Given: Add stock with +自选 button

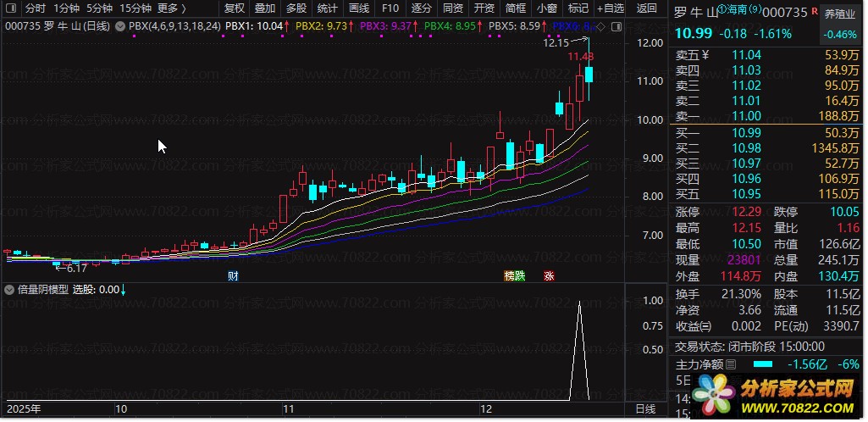Looking at the screenshot, I should 611,8.
